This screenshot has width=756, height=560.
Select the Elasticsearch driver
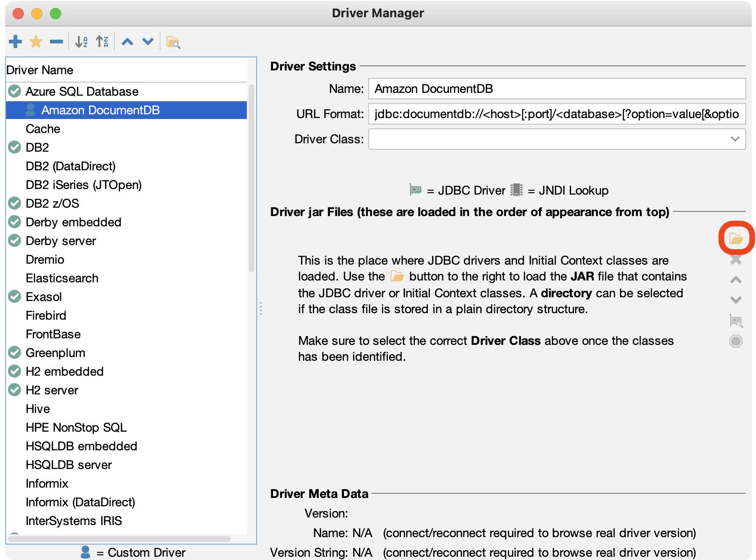tap(126, 278)
